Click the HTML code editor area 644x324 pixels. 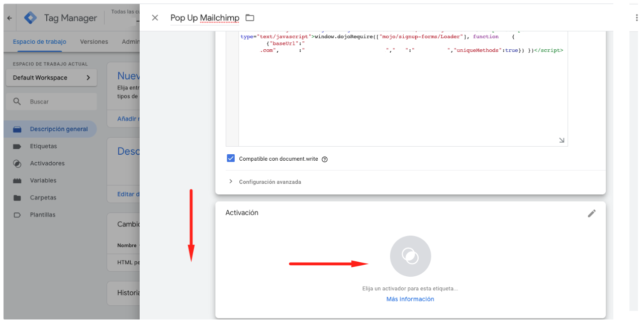(403, 88)
